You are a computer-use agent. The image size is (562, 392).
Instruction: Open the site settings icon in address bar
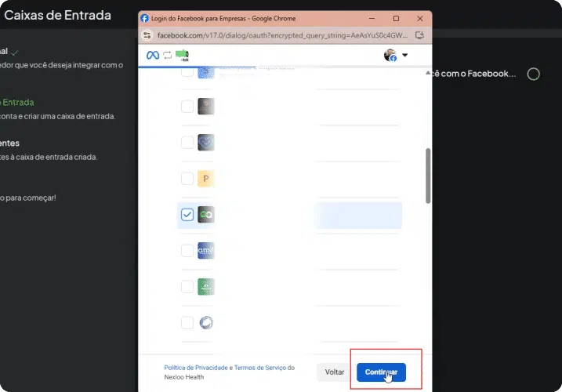(x=147, y=35)
